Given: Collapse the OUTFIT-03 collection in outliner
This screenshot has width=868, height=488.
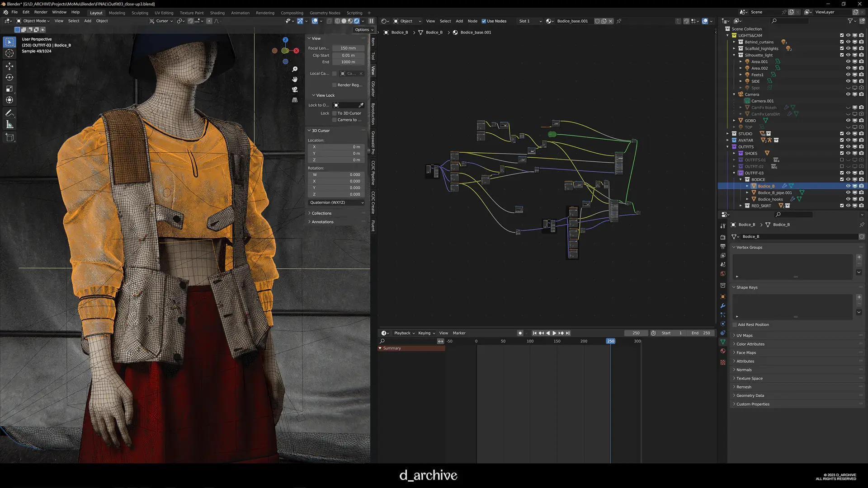Looking at the screenshot, I should 734,173.
